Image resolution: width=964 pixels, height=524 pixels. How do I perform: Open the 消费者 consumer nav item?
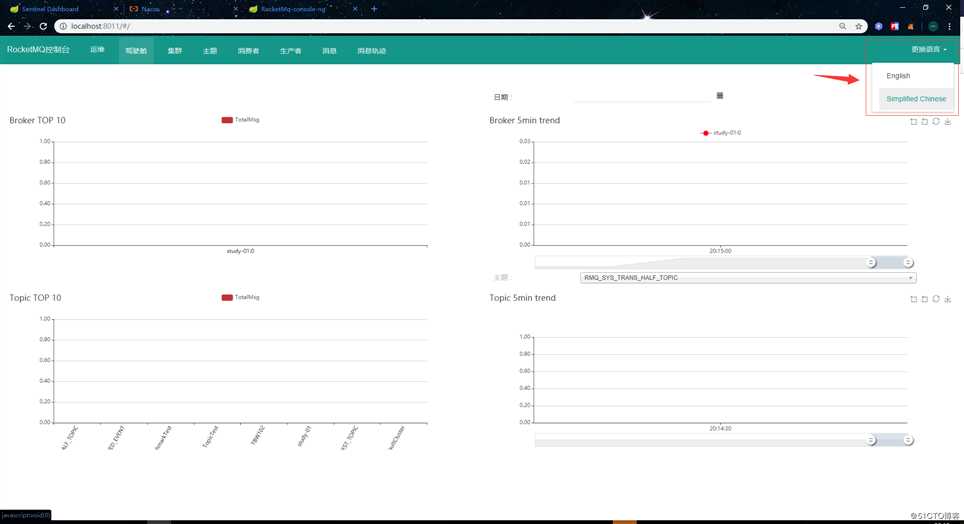tap(248, 50)
